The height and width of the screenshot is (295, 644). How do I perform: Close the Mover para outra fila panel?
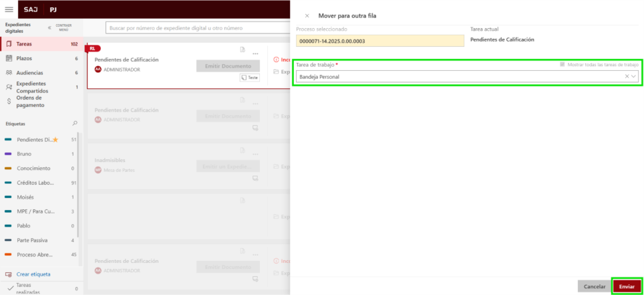point(307,15)
